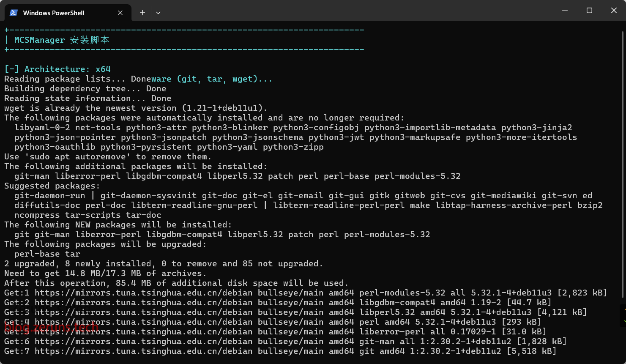Image resolution: width=626 pixels, height=364 pixels.
Task: Click the Get:3 libperl5.32 mirror URL
Action: 143,312
